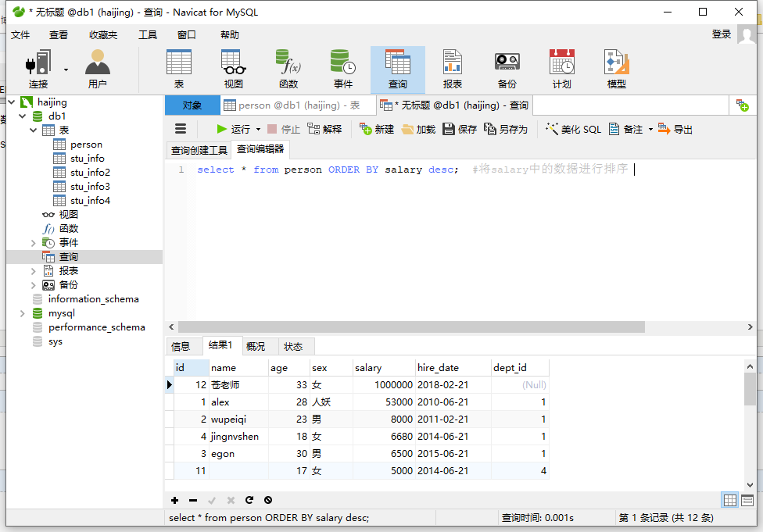Switch to 查询创建工具 tab
This screenshot has width=763, height=532.
pos(199,150)
